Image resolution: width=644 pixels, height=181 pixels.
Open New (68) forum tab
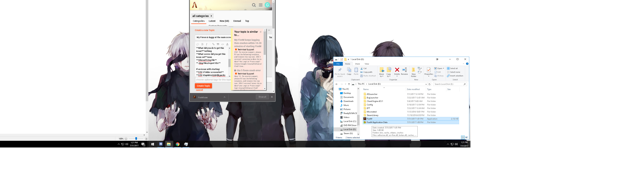(x=224, y=21)
